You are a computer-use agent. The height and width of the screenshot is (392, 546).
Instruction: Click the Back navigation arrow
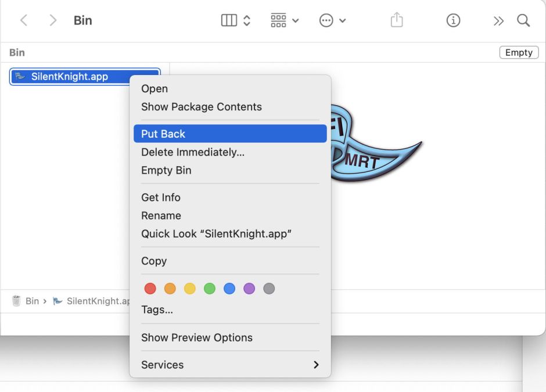pos(24,20)
